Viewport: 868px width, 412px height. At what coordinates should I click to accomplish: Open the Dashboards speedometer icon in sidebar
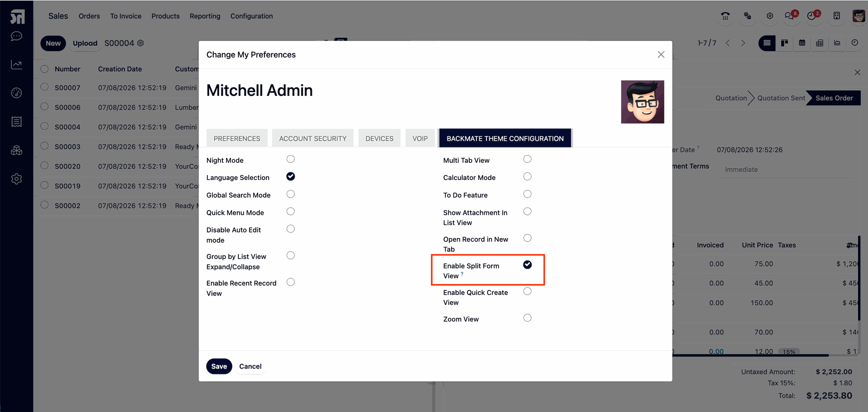click(17, 93)
